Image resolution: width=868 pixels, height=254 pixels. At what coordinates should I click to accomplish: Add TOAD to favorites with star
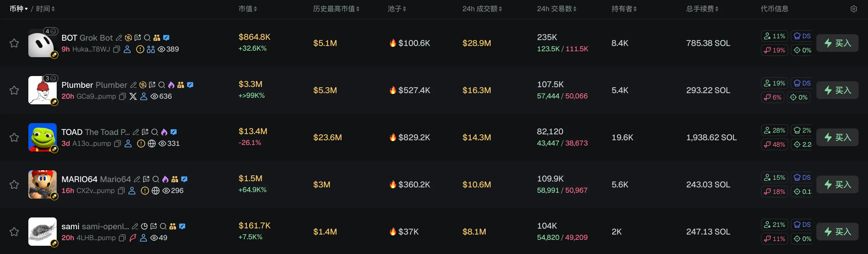(x=14, y=137)
